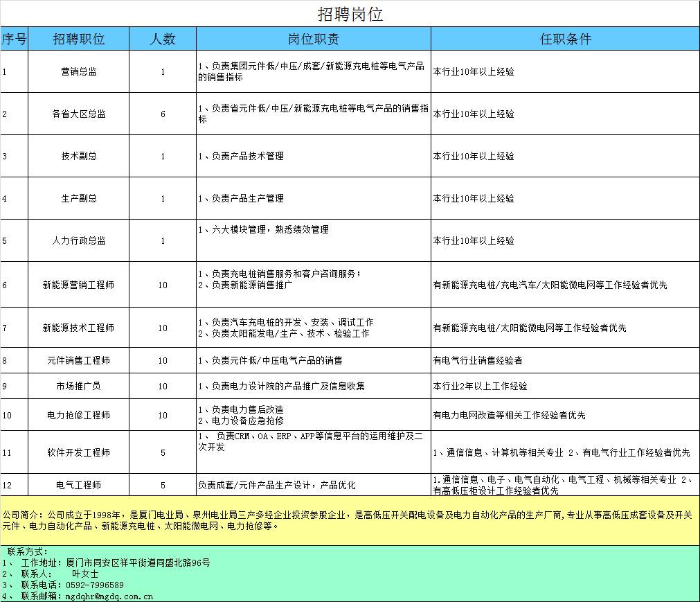
Task: Click the 电气工程师 position cell
Action: click(78, 486)
